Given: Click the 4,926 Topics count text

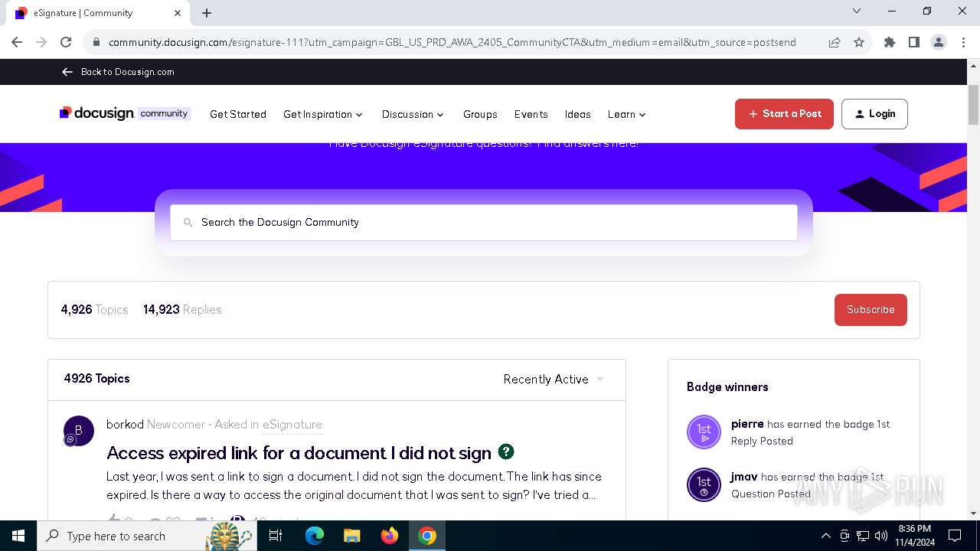Looking at the screenshot, I should [94, 310].
